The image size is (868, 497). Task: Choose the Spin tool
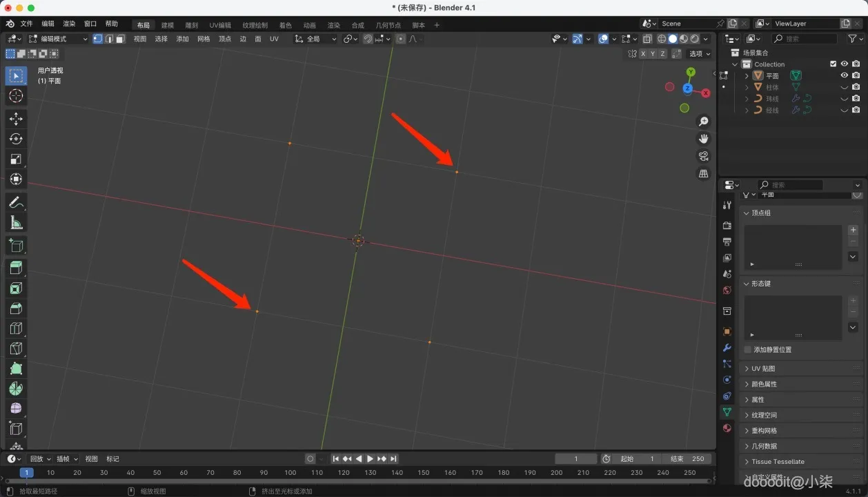click(16, 388)
